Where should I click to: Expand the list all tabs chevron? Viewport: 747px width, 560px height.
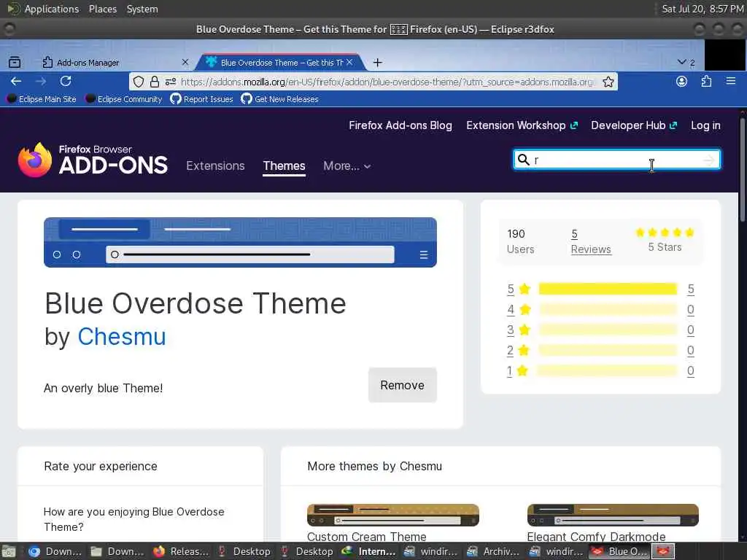(x=682, y=63)
